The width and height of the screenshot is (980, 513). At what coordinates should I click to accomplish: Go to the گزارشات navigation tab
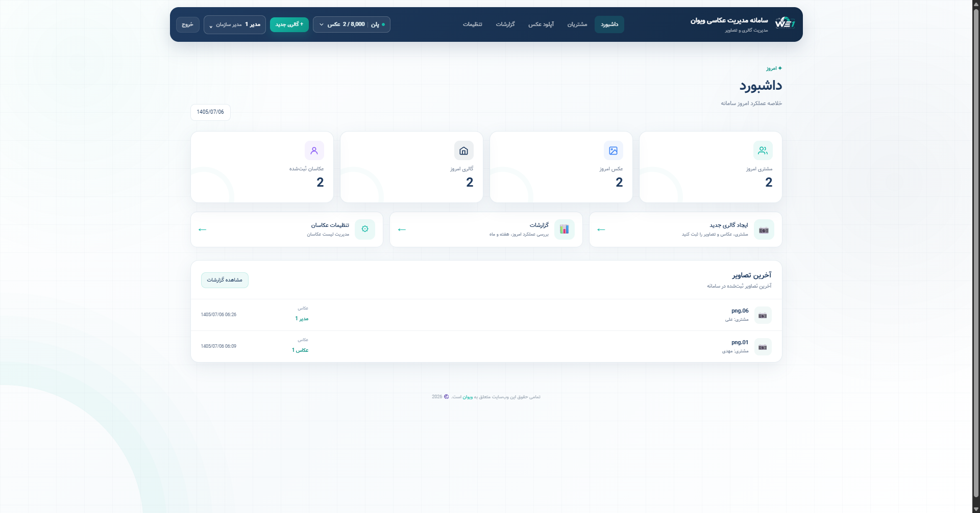(x=505, y=24)
